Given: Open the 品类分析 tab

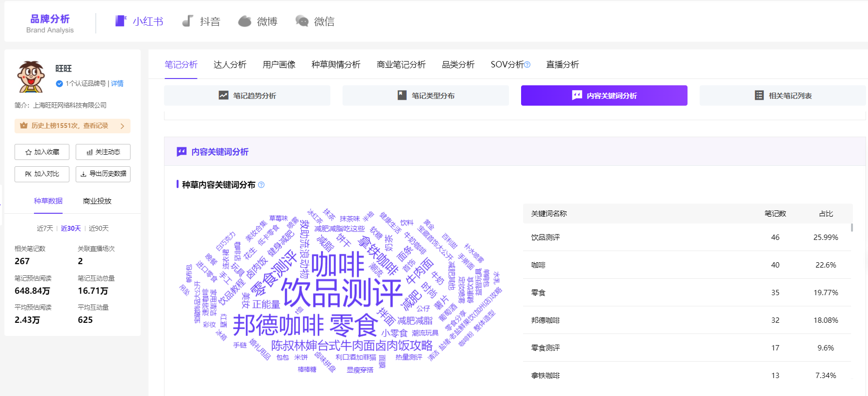Looking at the screenshot, I should click(458, 64).
